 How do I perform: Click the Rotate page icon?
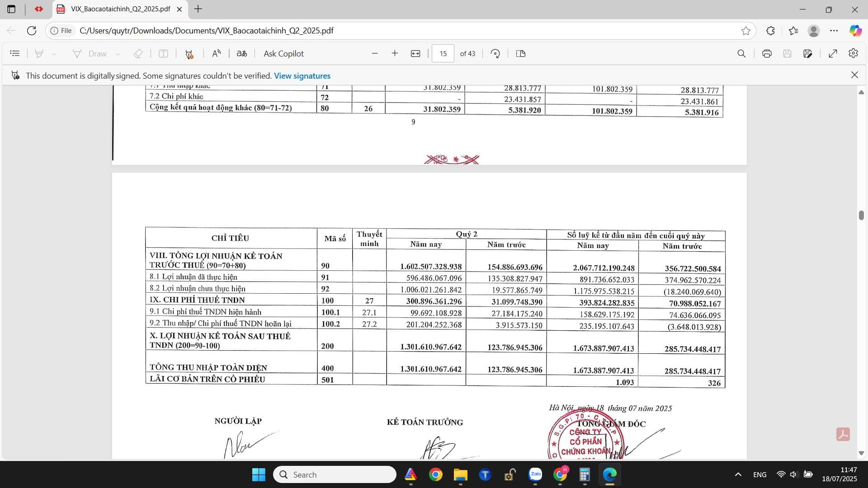tap(495, 53)
